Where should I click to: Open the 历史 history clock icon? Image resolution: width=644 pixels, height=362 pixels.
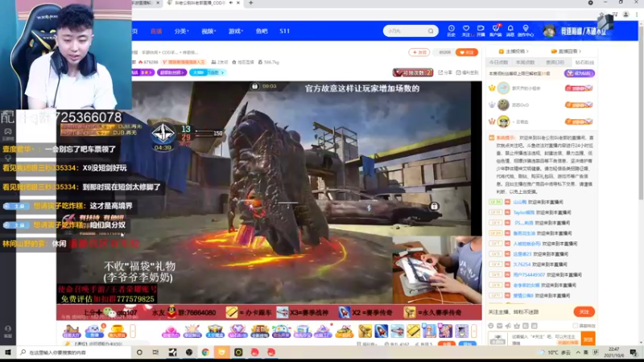451,31
